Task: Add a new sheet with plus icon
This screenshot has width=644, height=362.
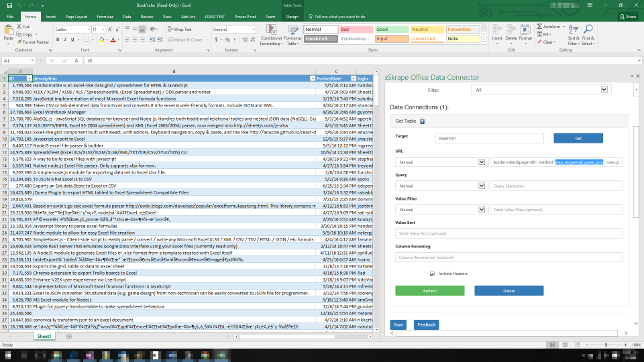Action: 69,337
